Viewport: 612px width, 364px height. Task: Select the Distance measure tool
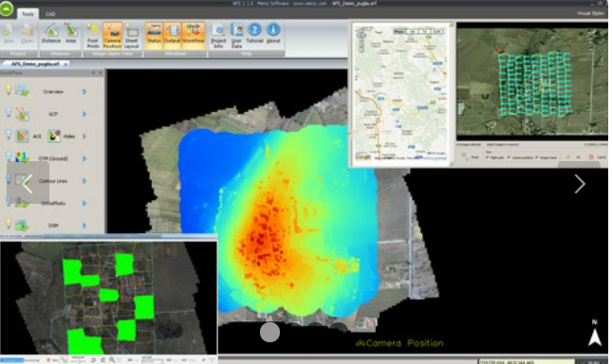(51, 33)
